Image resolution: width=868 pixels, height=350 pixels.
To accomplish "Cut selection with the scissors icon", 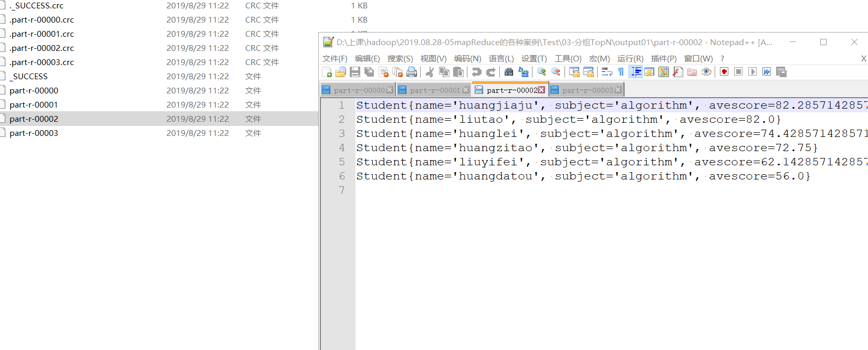I will [430, 72].
